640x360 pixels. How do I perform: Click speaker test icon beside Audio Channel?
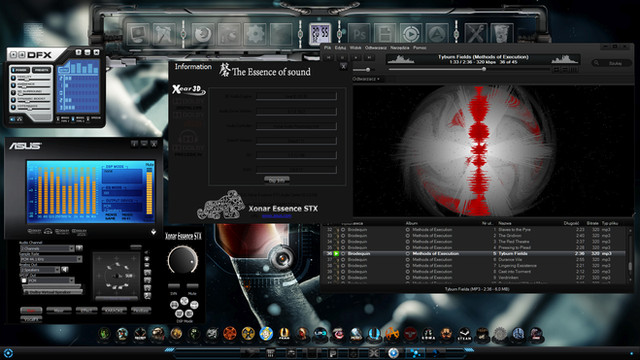[79, 248]
